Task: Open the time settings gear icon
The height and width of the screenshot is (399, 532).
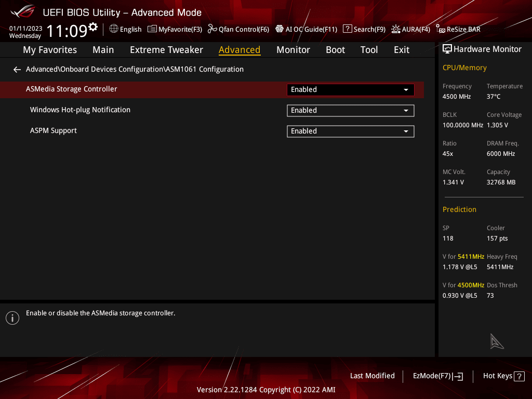Action: 93,27
